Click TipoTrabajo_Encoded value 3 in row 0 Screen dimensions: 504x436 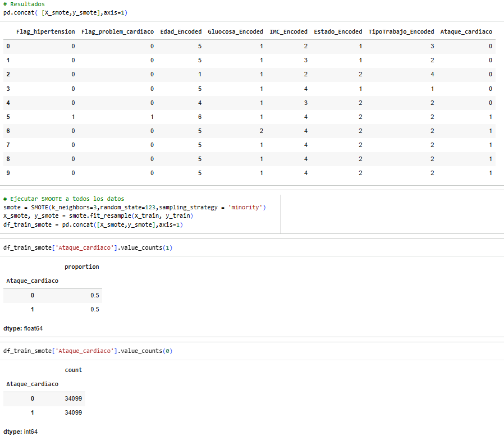432,46
